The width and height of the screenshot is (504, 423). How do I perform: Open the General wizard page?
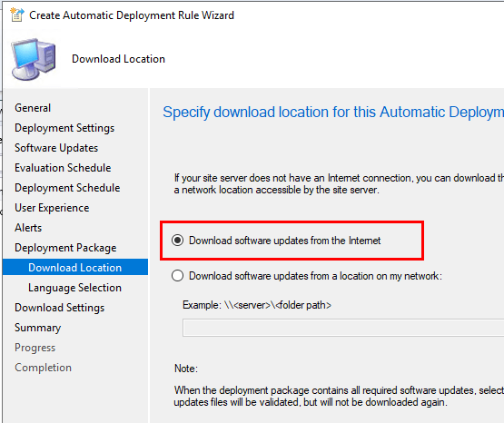point(33,108)
